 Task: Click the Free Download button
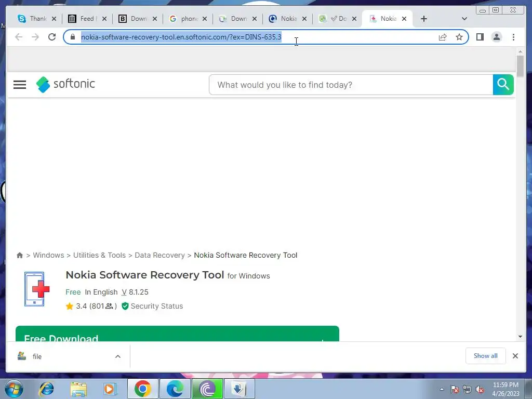(178, 334)
